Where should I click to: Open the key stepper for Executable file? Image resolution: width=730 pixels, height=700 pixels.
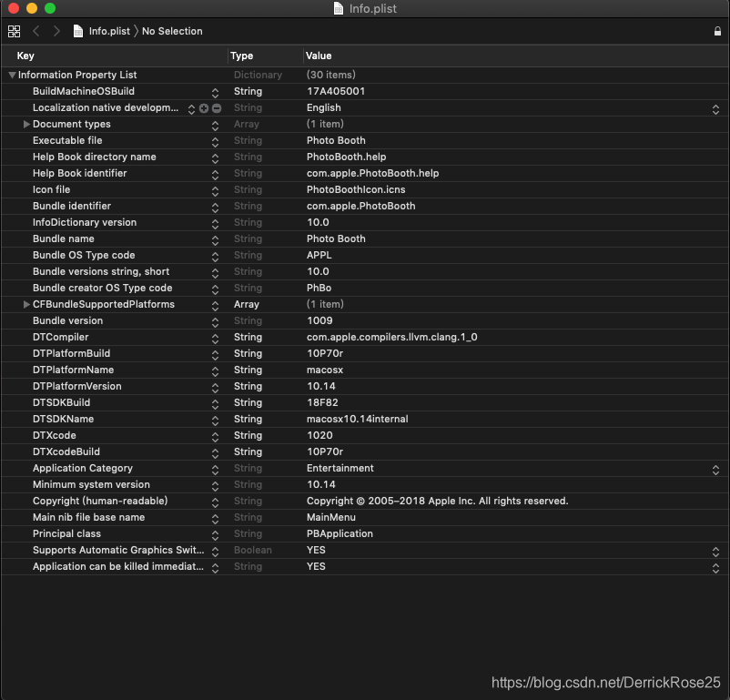[215, 142]
